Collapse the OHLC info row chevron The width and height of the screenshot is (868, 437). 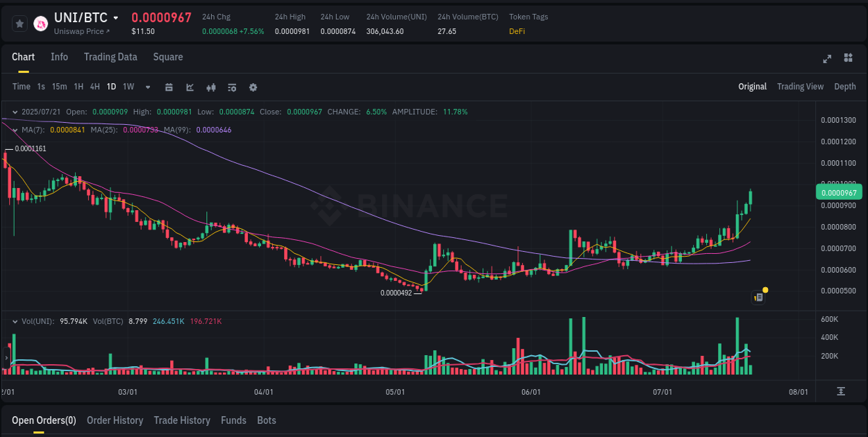click(14, 112)
